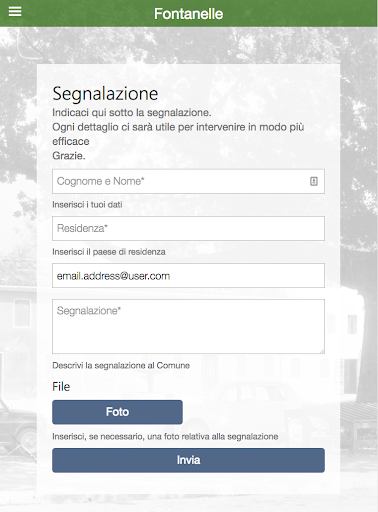Screen dimensions: 378x512
Task: Focus the Cognome e Nome field
Action: (188, 181)
